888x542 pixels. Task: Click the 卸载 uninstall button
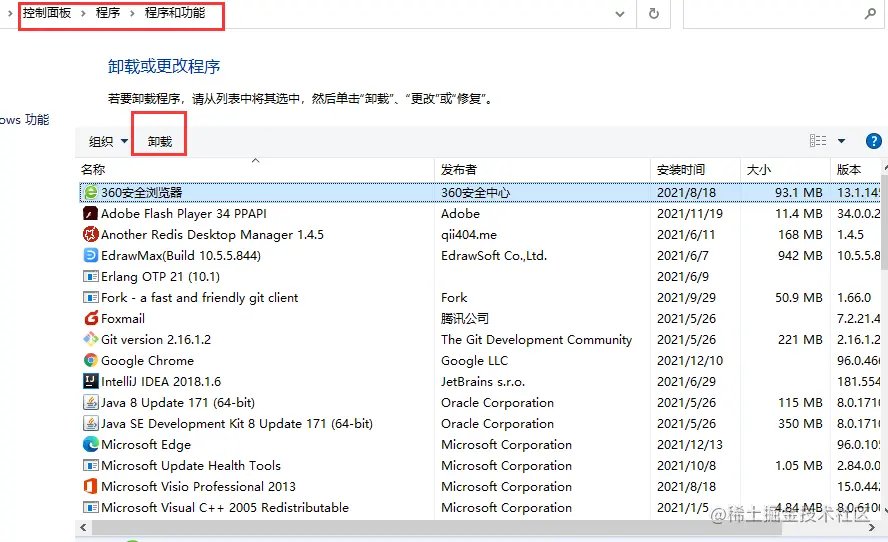click(160, 141)
